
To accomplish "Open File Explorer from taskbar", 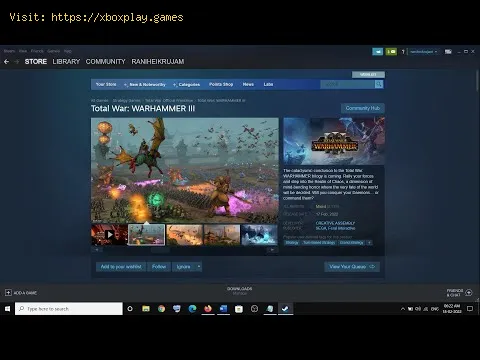I will pyautogui.click(x=146, y=309).
